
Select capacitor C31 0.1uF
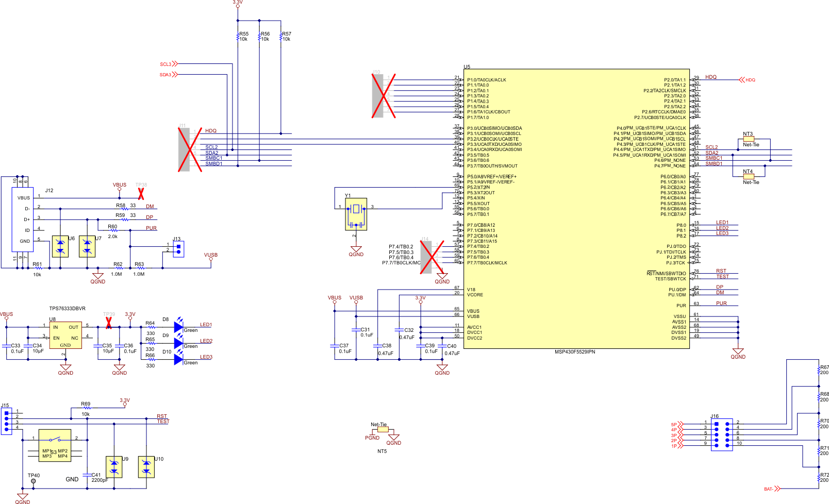[356, 330]
